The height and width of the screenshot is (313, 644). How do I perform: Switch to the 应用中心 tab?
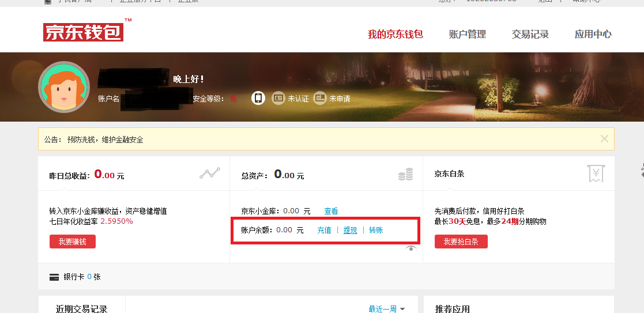pyautogui.click(x=593, y=35)
